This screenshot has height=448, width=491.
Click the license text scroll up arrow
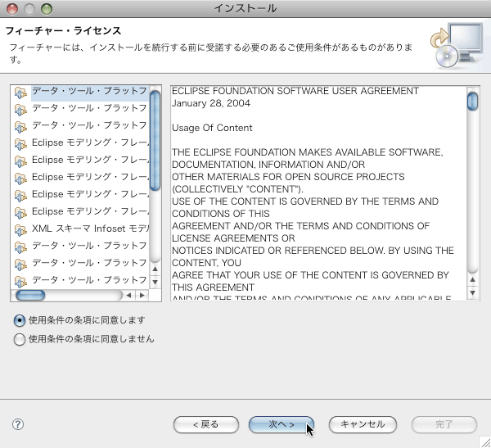tap(472, 279)
